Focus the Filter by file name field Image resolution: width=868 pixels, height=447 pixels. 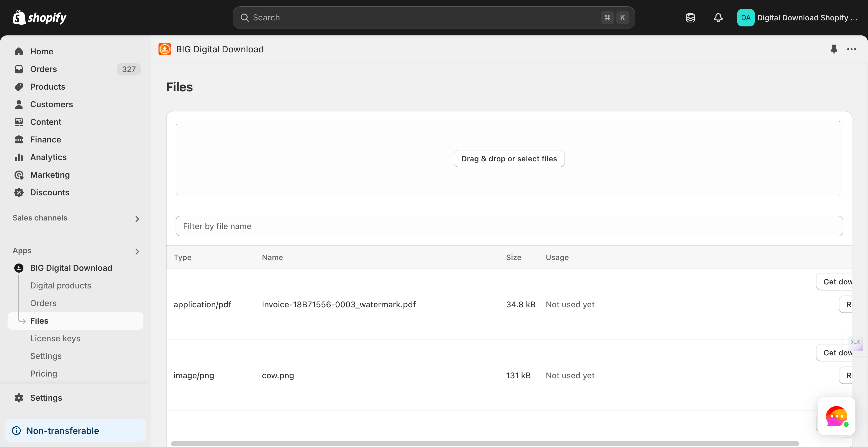(x=509, y=226)
